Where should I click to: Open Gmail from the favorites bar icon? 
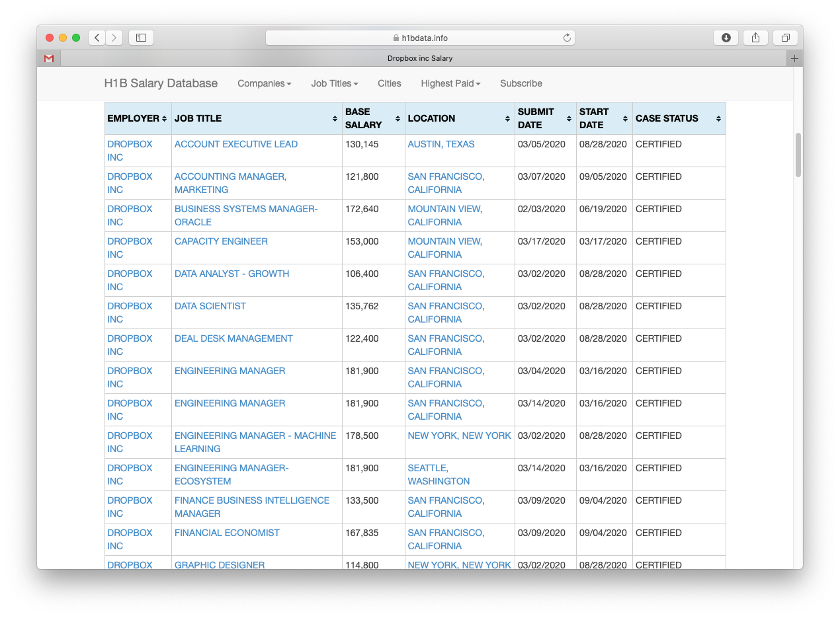point(48,58)
